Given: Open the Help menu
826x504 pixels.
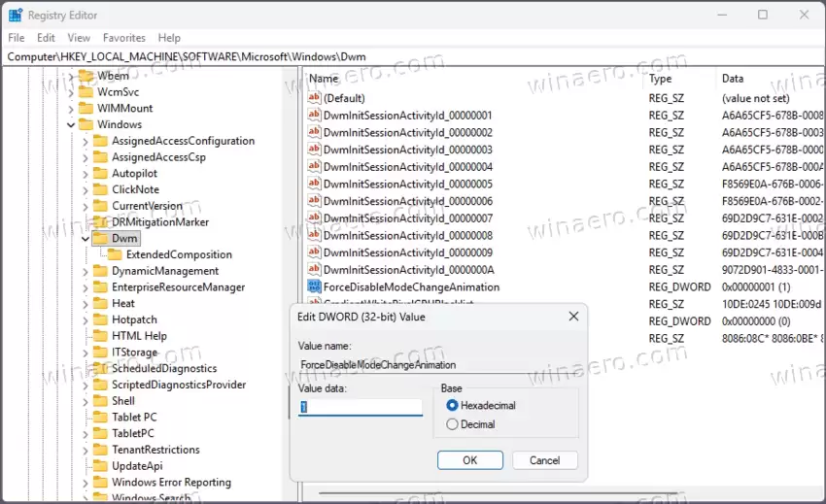Looking at the screenshot, I should coord(169,38).
